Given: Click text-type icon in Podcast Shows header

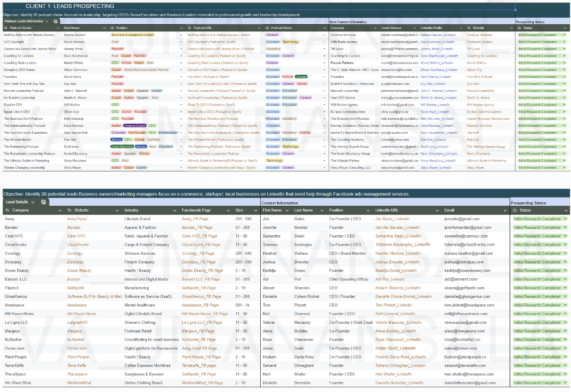Looking at the screenshot, I should [x=5, y=28].
